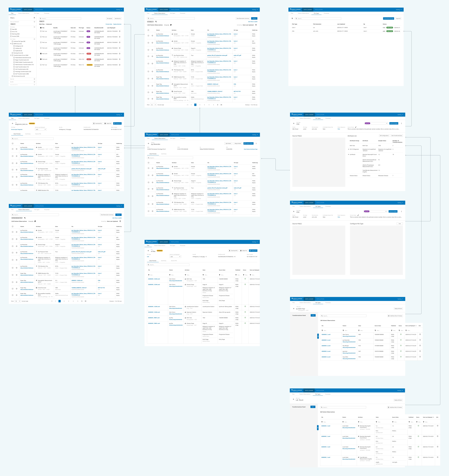Open the info icon for File 1.csv
449x476 pixels.
click(120, 31)
